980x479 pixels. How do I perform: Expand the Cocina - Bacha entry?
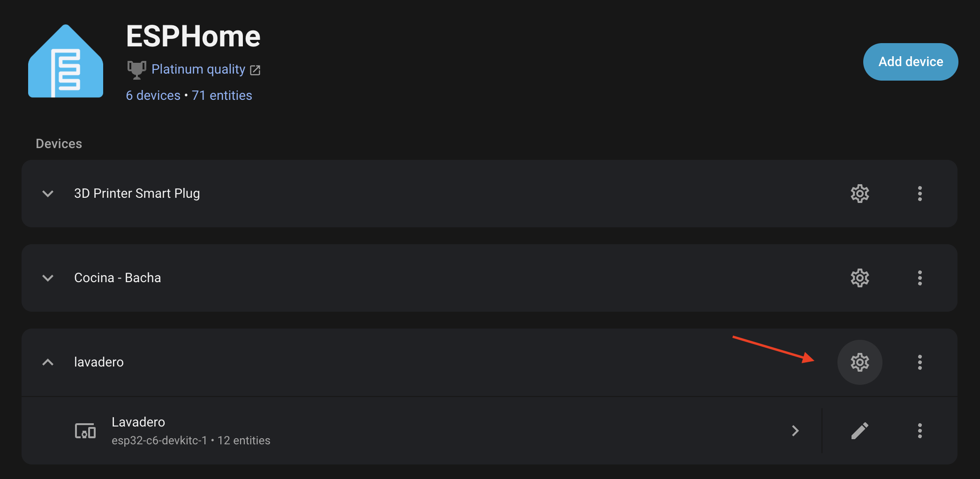[x=48, y=278]
